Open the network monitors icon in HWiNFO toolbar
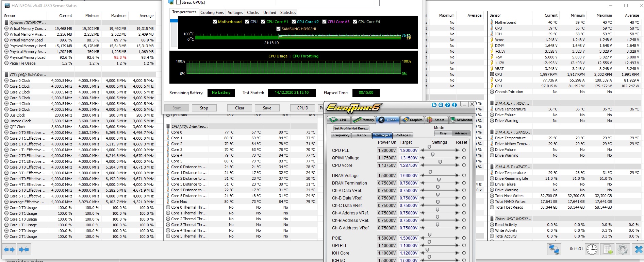The height and width of the screenshot is (262, 644). pyautogui.click(x=554, y=249)
